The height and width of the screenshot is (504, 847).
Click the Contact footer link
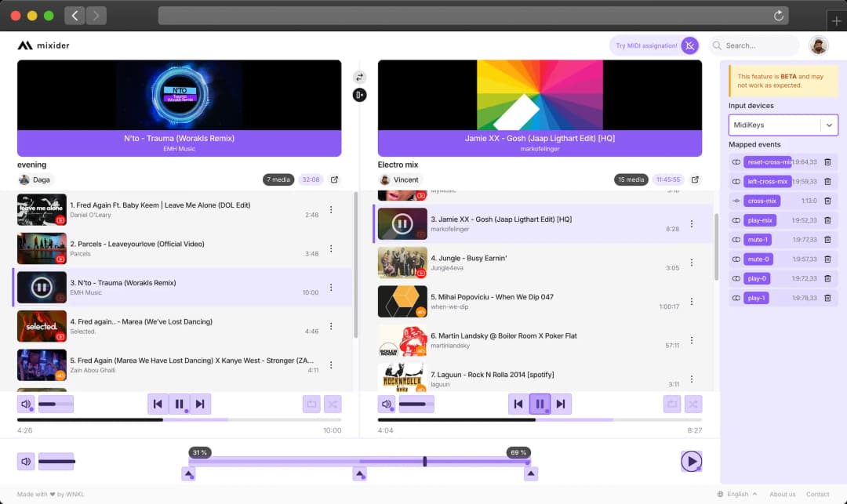coord(817,494)
